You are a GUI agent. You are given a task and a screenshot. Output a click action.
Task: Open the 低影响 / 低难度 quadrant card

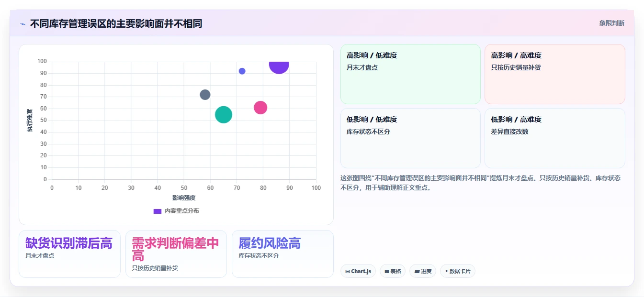410,138
